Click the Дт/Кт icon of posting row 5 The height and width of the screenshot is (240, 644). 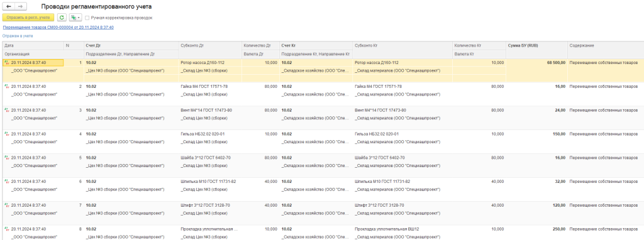tap(6, 158)
